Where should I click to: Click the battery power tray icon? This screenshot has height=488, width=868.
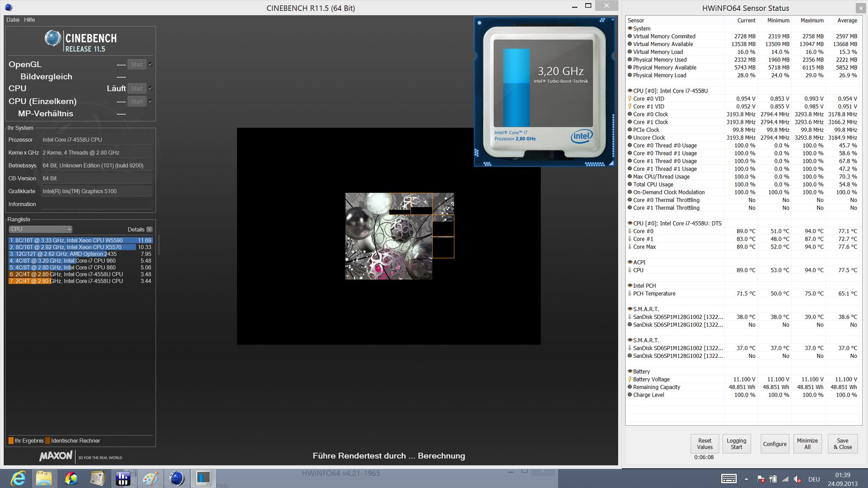pyautogui.click(x=773, y=479)
